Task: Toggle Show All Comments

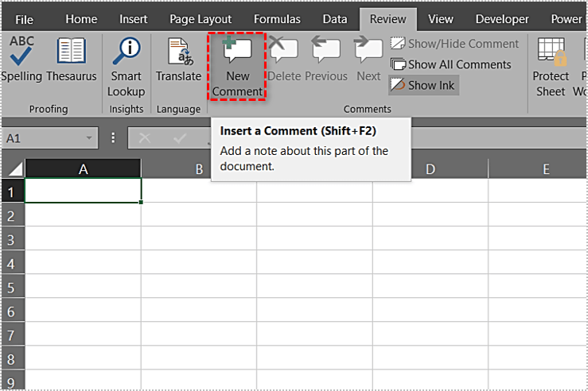Action: coord(450,64)
